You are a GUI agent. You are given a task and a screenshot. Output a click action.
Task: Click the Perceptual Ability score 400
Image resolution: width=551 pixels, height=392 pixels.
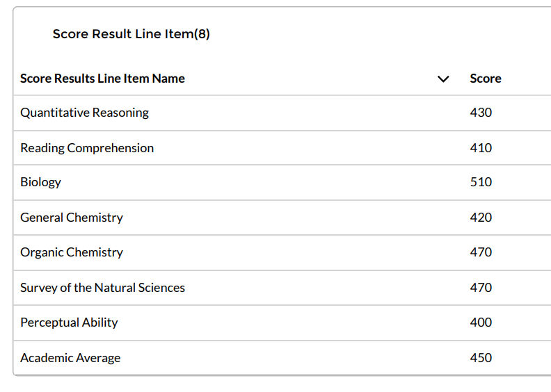point(481,322)
